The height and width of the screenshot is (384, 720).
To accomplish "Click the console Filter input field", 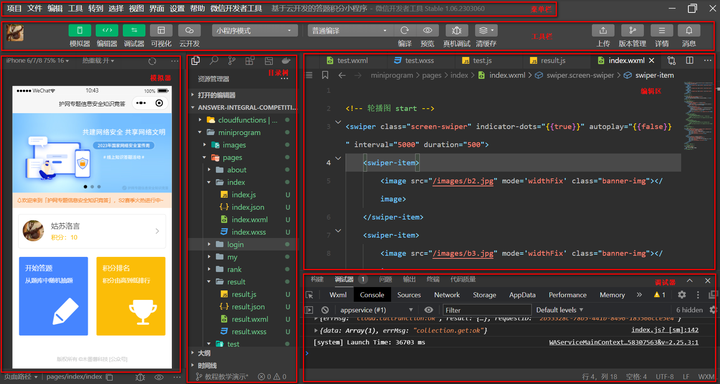I will (x=487, y=310).
